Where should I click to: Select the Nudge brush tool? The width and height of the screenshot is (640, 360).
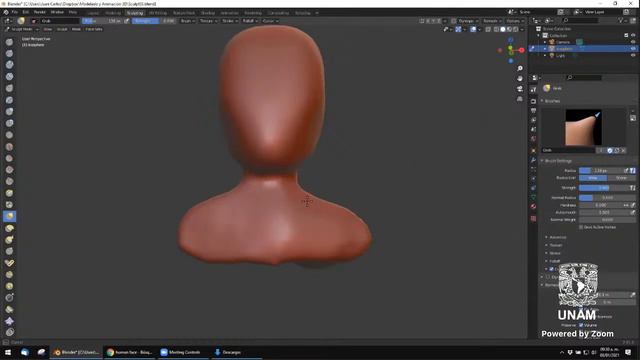pyautogui.click(x=9, y=275)
